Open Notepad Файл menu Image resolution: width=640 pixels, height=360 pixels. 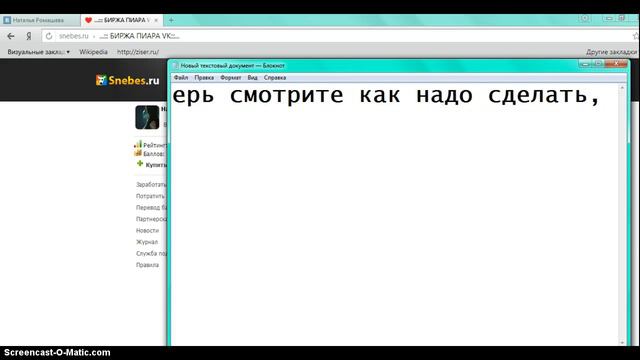click(181, 78)
